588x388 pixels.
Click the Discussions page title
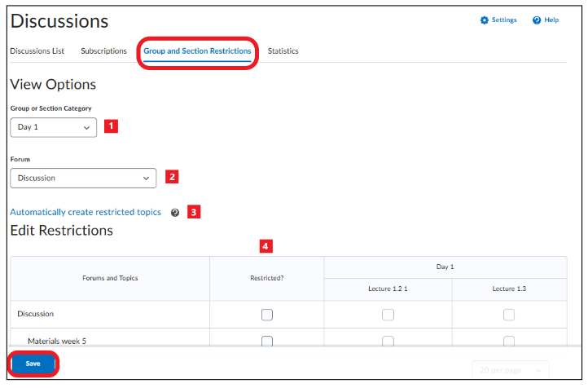coord(59,21)
